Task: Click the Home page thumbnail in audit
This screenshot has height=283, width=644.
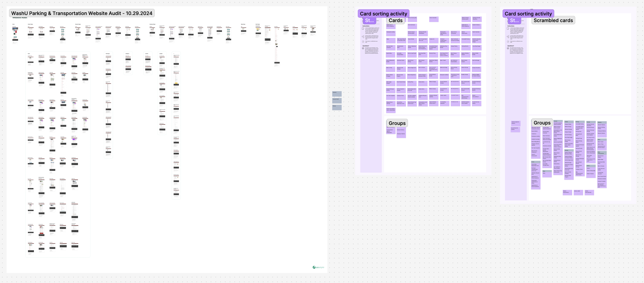Action: (15, 34)
